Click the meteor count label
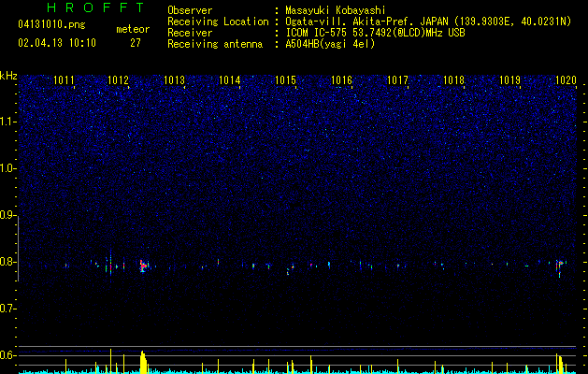 [x=133, y=29]
